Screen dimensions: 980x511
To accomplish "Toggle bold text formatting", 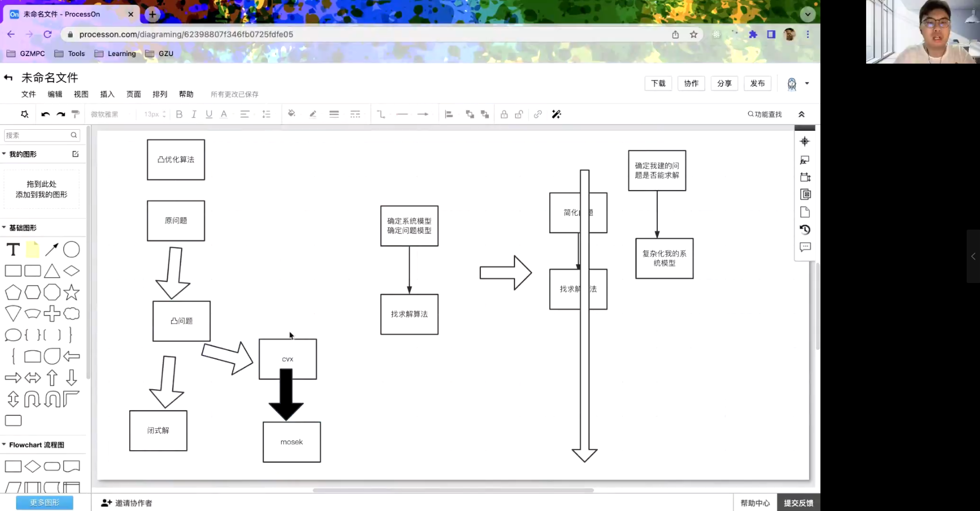I will [179, 114].
